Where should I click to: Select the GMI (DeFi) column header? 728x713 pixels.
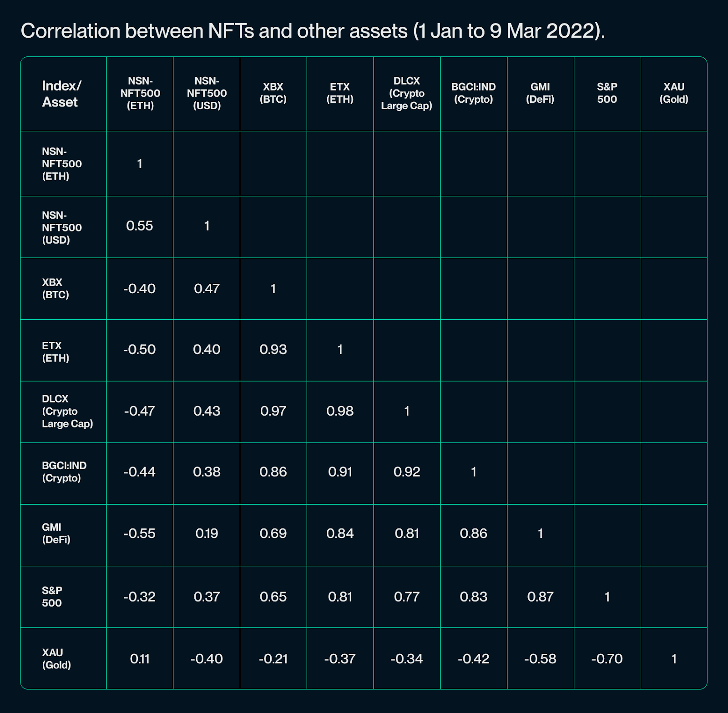click(540, 93)
